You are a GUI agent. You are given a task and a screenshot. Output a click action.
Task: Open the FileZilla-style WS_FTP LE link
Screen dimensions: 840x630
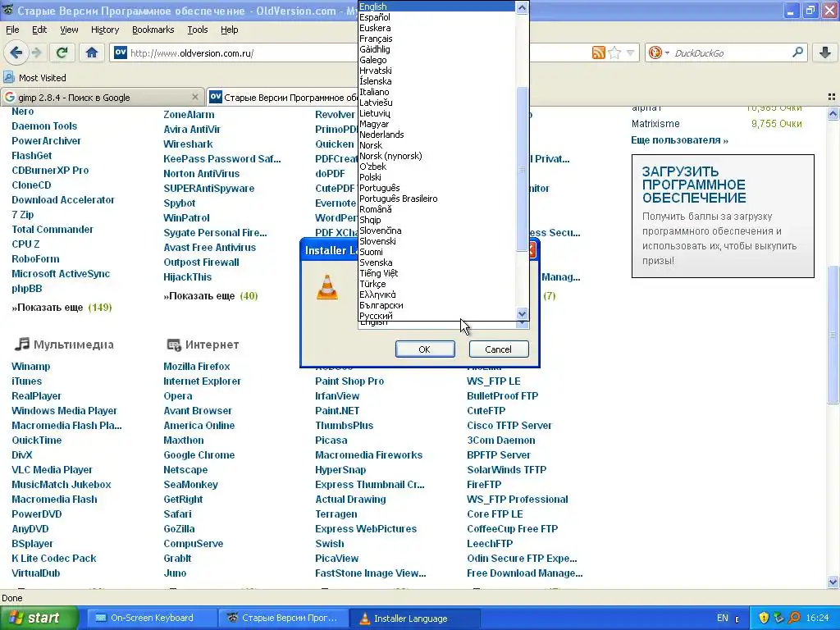tap(493, 381)
